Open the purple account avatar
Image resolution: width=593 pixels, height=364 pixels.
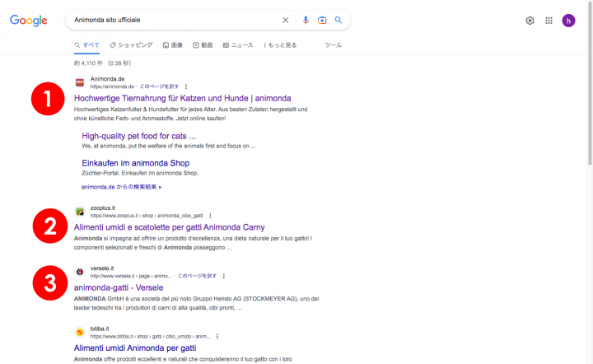(x=568, y=21)
